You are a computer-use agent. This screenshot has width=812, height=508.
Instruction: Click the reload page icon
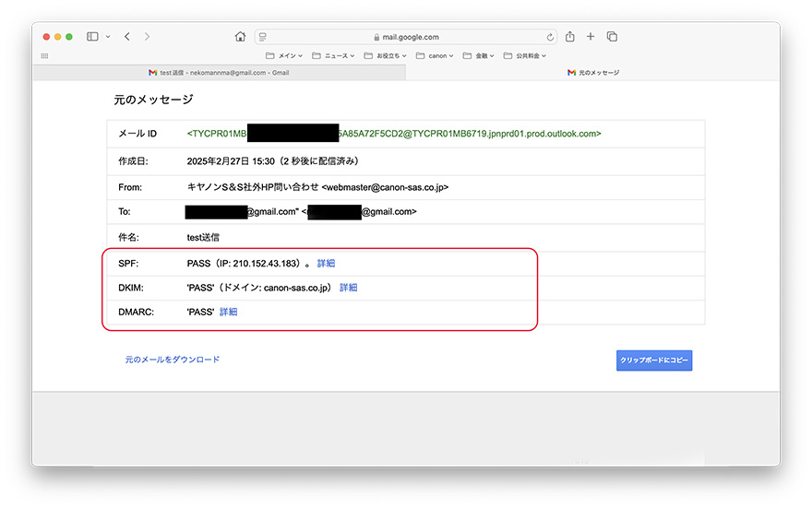tap(551, 37)
